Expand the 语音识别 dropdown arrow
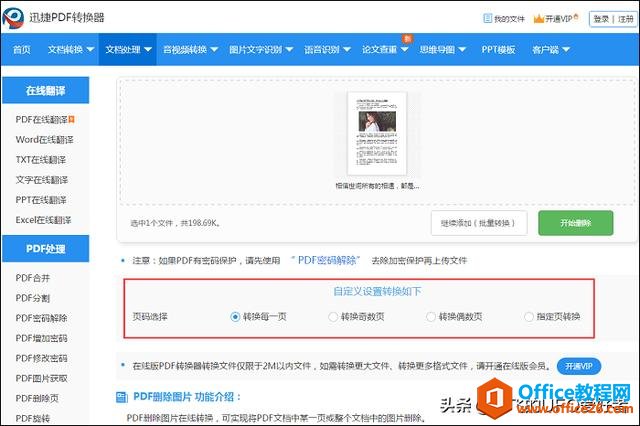The image size is (640, 426). (x=347, y=49)
